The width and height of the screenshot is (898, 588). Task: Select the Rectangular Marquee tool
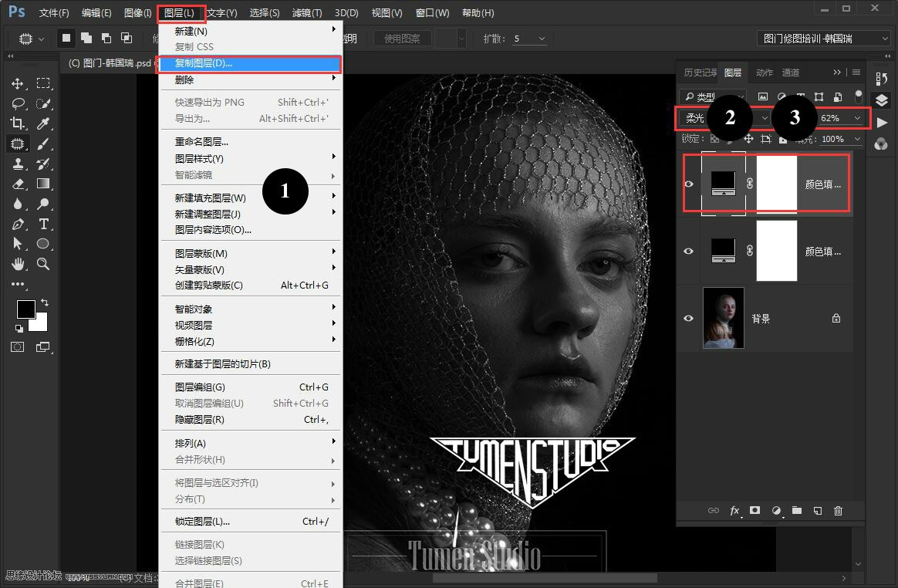[x=43, y=83]
